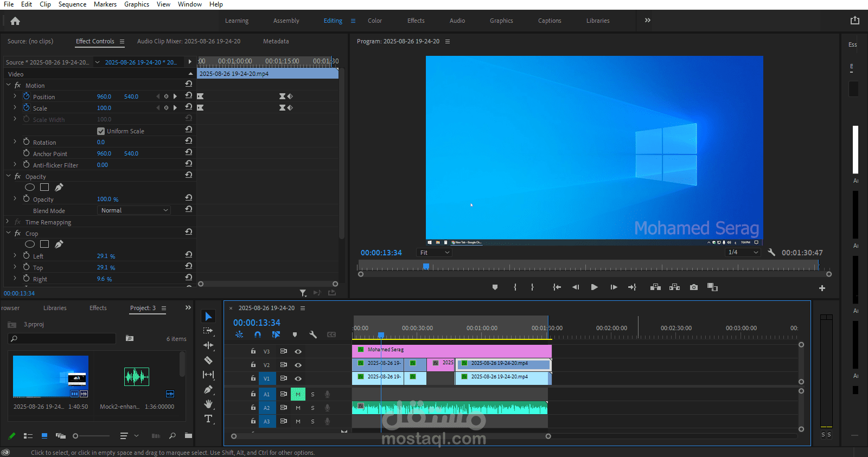Viewport: 868px width, 457px height.
Task: Hide the V2 track output
Action: coord(298,365)
